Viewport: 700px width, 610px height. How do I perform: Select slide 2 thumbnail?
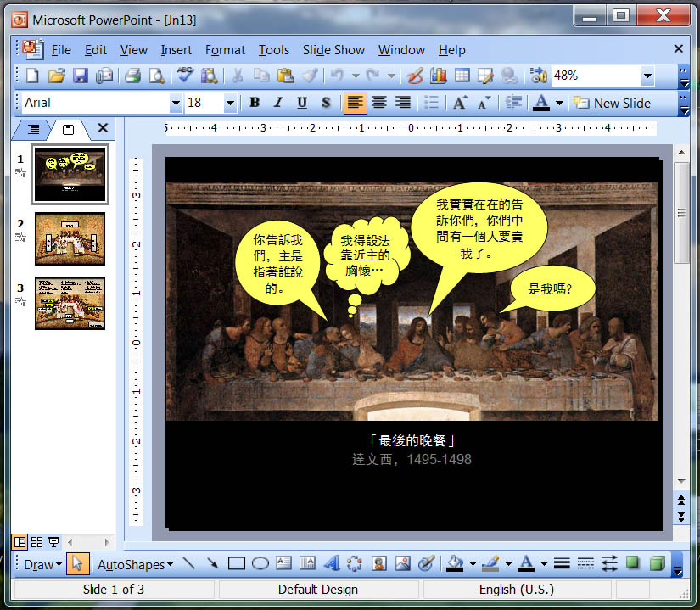70,238
